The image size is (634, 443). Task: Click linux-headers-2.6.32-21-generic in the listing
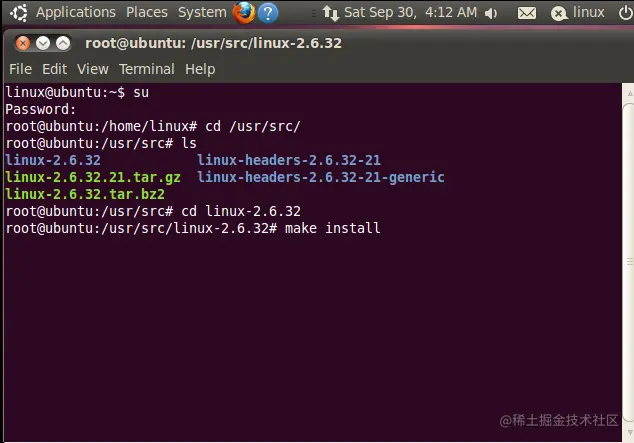(321, 177)
